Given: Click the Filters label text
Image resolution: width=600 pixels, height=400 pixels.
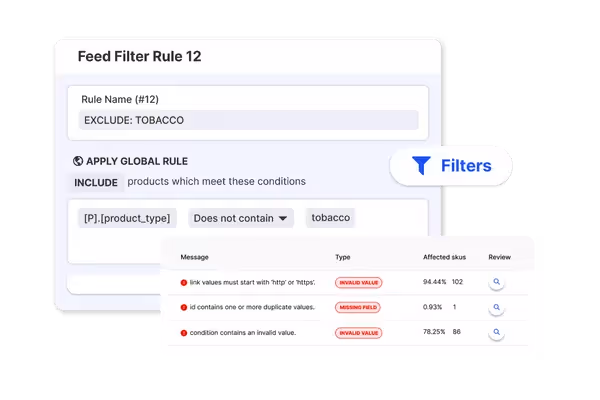Looking at the screenshot, I should (x=466, y=166).
